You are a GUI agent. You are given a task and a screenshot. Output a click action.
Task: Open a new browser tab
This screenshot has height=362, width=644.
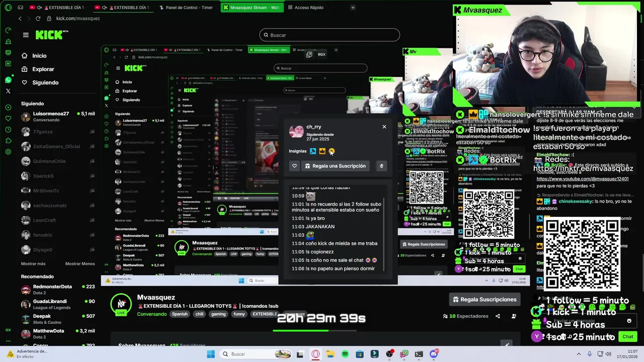pyautogui.click(x=353, y=8)
